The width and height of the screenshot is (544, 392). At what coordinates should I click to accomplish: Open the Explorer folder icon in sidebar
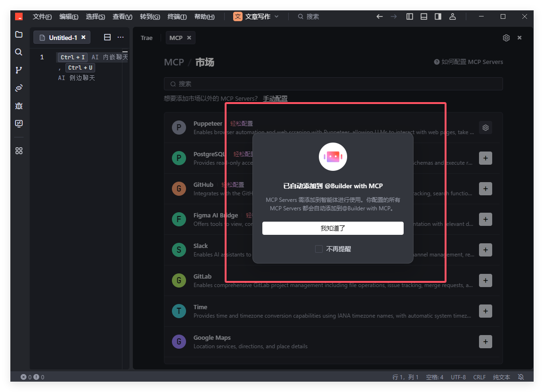click(x=19, y=34)
